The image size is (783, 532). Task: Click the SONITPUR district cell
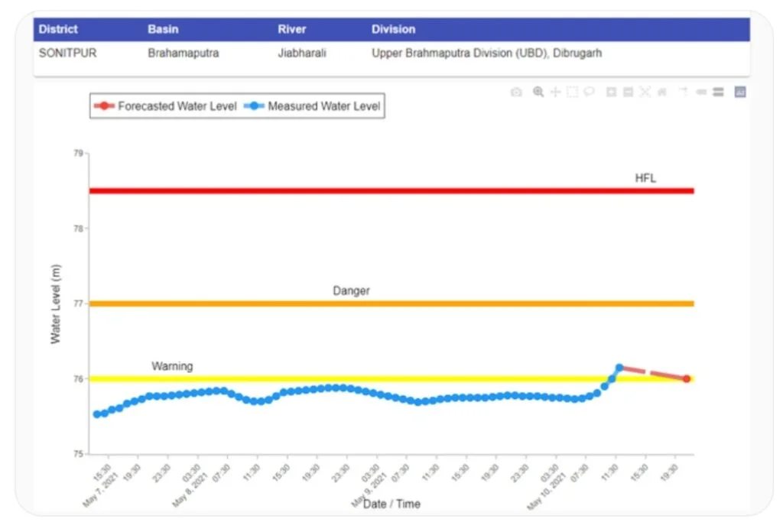pos(67,53)
